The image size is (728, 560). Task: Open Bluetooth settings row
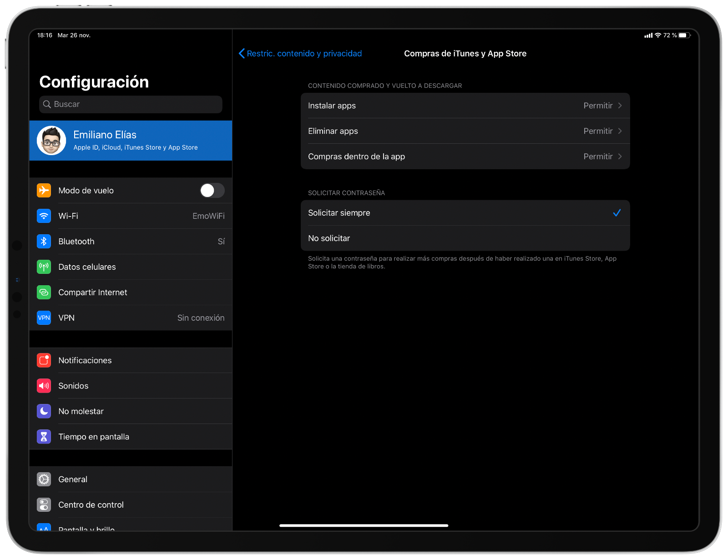coord(131,241)
